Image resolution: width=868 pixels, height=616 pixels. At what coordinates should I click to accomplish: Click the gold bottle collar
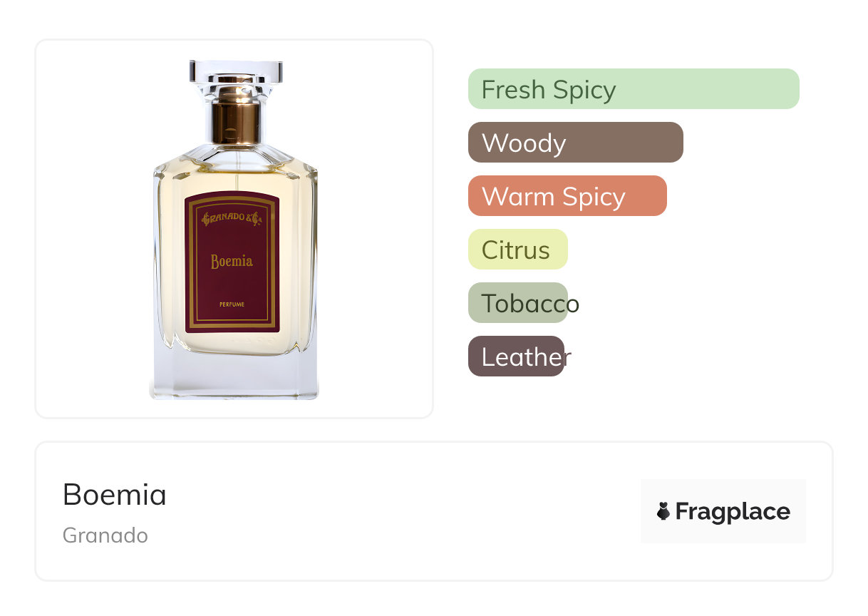[x=236, y=115]
